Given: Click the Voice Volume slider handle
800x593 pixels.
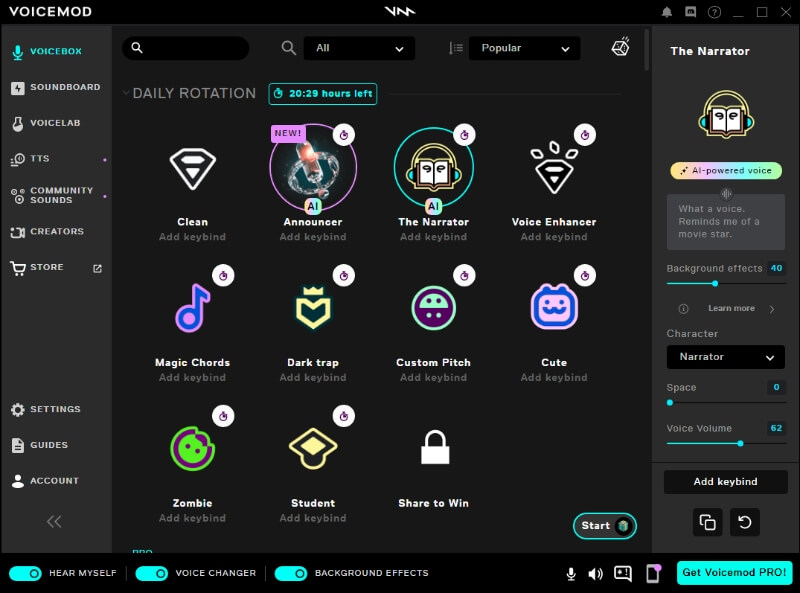Looking at the screenshot, I should point(740,443).
